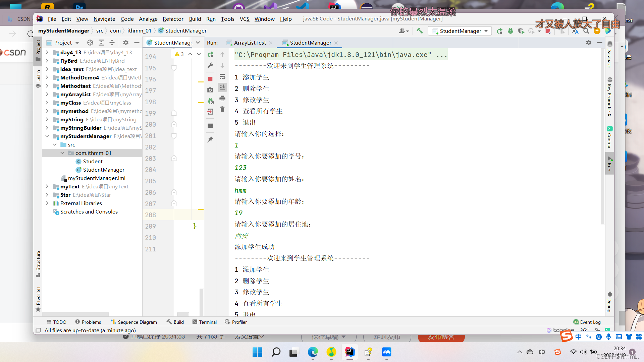644x362 pixels.
Task: Click the print console output icon
Action: (222, 99)
